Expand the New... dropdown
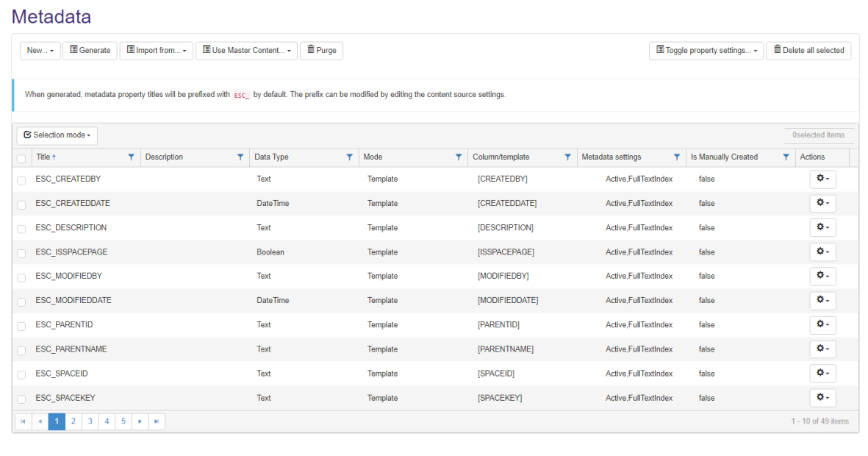Viewport: 868px width, 456px height. pos(40,51)
